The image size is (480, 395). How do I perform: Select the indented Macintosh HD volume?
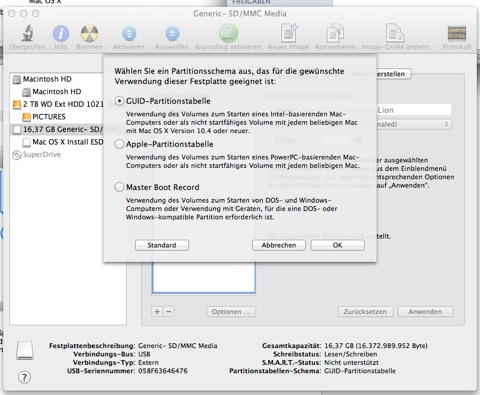[x=57, y=92]
